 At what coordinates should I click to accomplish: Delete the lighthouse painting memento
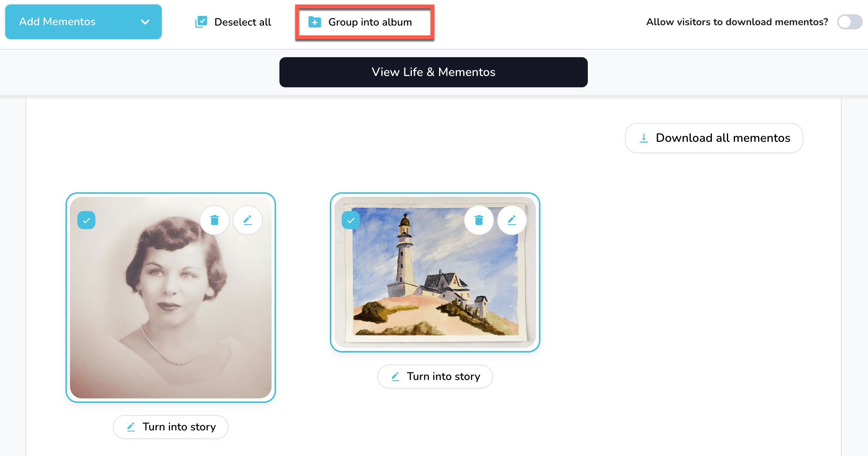tap(479, 220)
